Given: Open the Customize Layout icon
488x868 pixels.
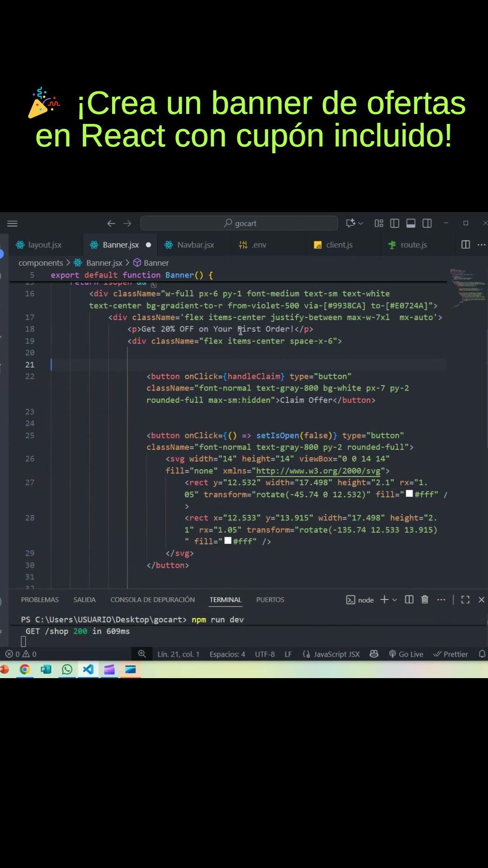Looking at the screenshot, I should point(379,223).
